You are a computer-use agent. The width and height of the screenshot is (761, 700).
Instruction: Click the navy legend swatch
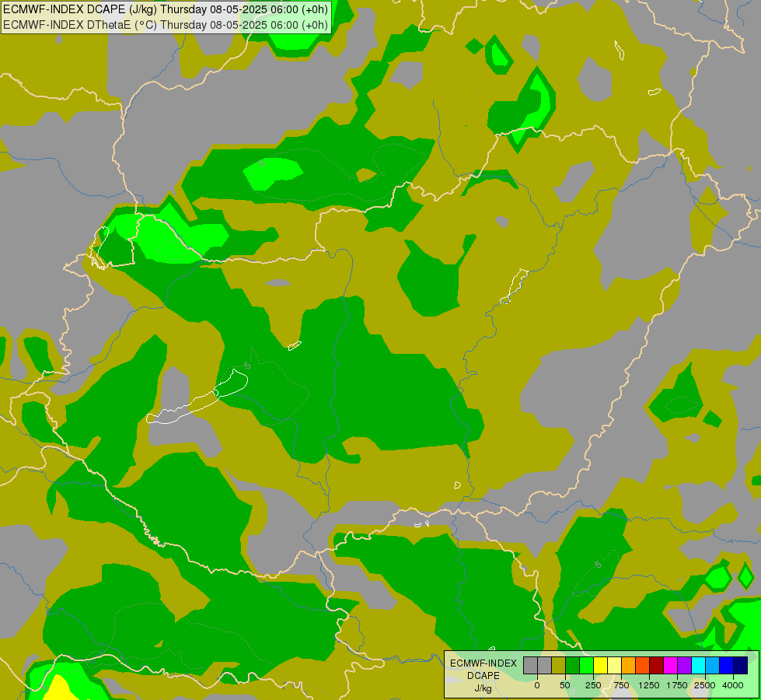tap(741, 665)
